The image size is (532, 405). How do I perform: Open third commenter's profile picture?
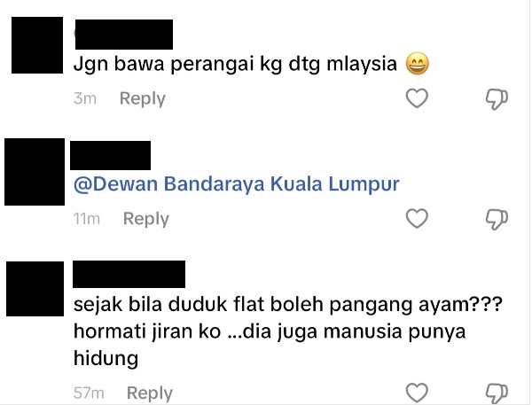pyautogui.click(x=35, y=289)
